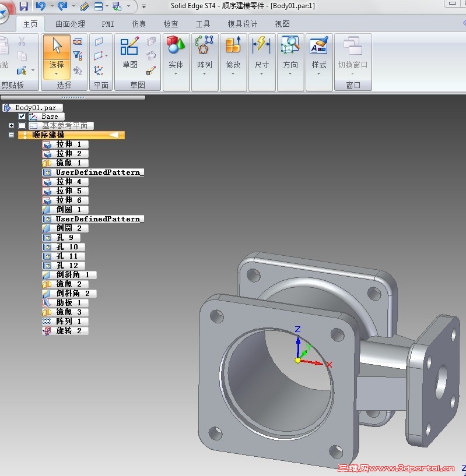
Task: Select the Body01.par root node
Action: coord(33,107)
